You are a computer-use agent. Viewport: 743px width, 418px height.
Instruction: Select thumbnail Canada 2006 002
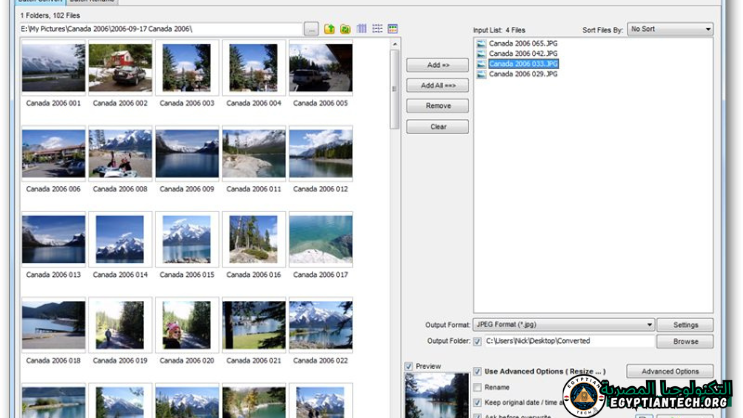[x=120, y=68]
